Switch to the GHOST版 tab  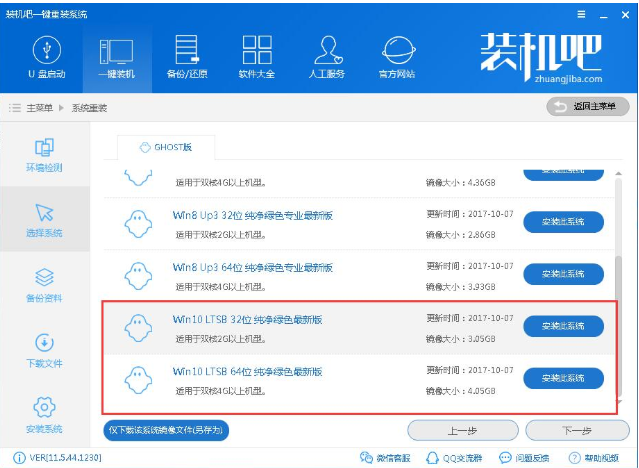(166, 148)
